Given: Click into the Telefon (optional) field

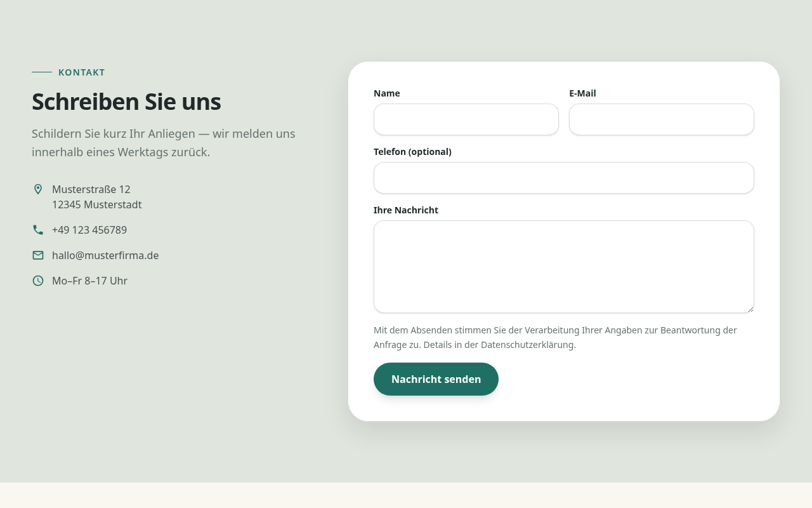Looking at the screenshot, I should [x=564, y=178].
